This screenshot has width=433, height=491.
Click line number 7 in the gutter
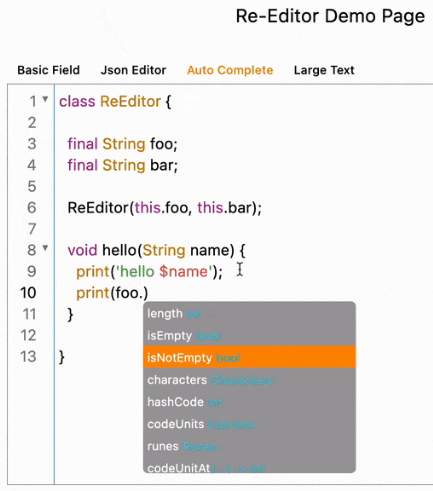[32, 229]
